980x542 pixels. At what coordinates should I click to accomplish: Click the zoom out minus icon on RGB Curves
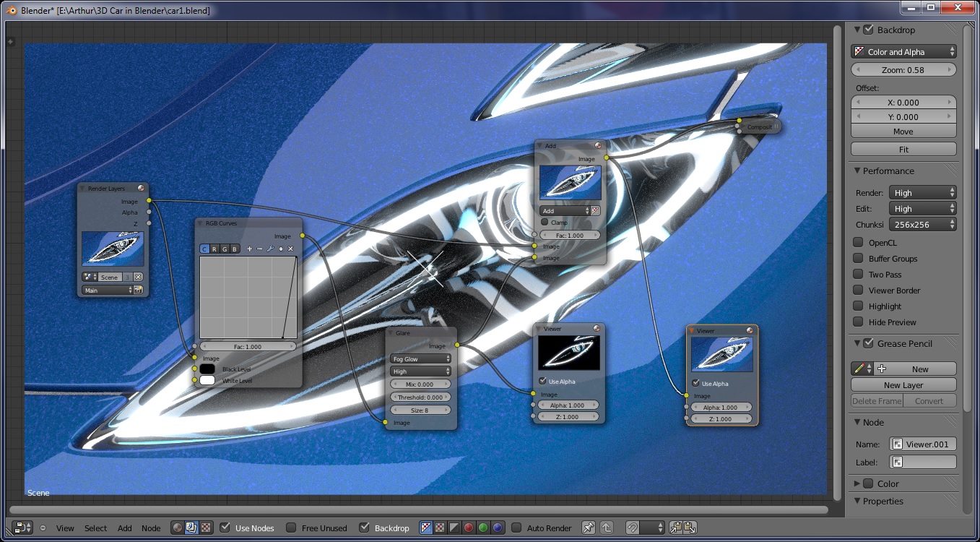point(260,249)
